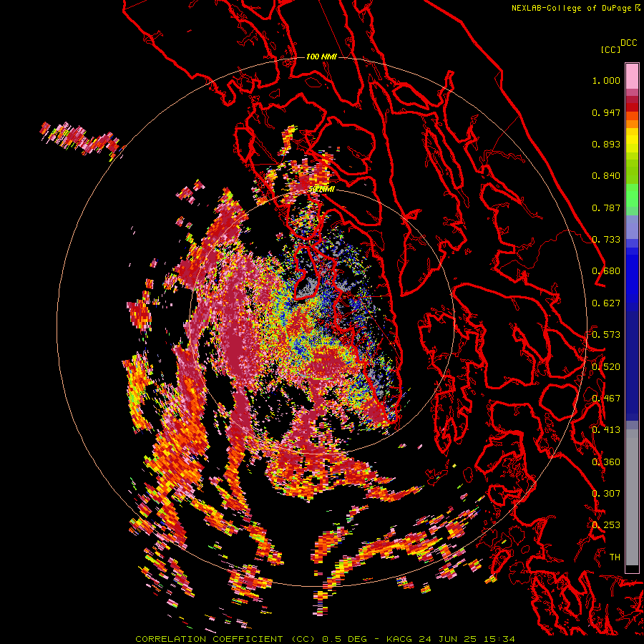
Task: Click the 0.307 scale value
Action: click(x=606, y=494)
